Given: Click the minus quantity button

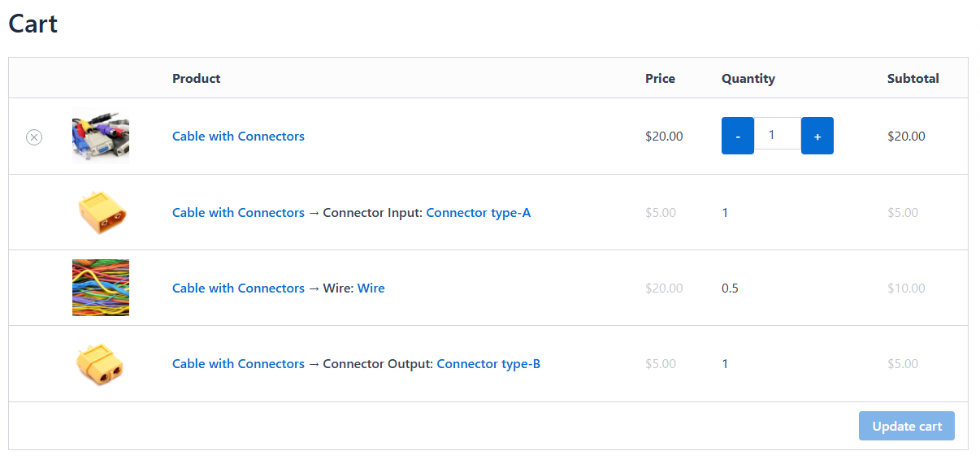Looking at the screenshot, I should tap(737, 136).
